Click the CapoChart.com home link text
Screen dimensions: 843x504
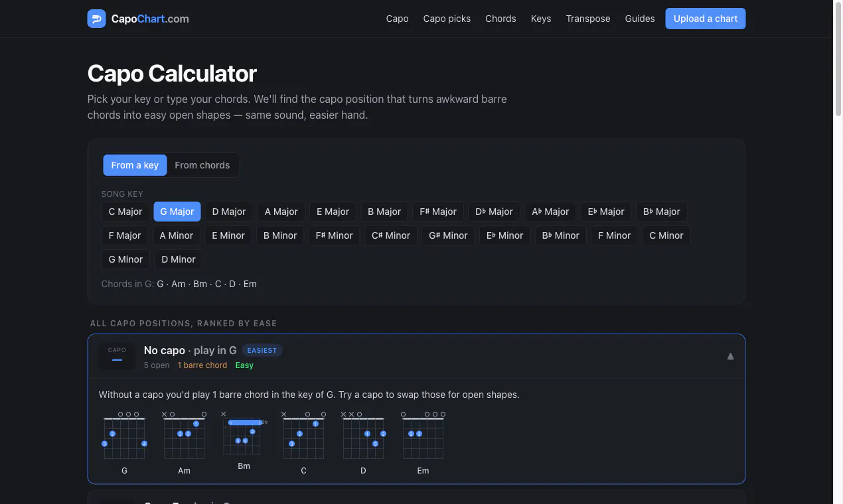point(150,19)
